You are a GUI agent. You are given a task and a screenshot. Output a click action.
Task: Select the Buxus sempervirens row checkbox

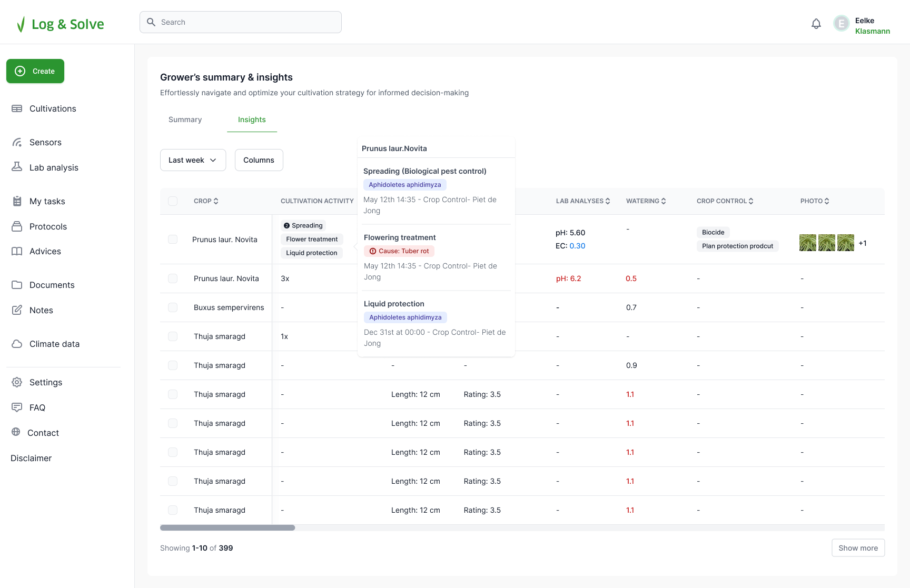tap(173, 307)
